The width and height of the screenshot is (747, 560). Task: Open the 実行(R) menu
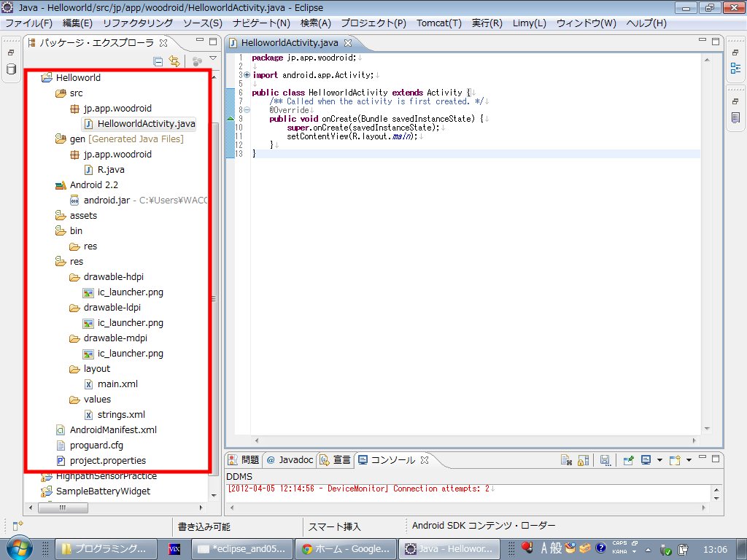487,23
